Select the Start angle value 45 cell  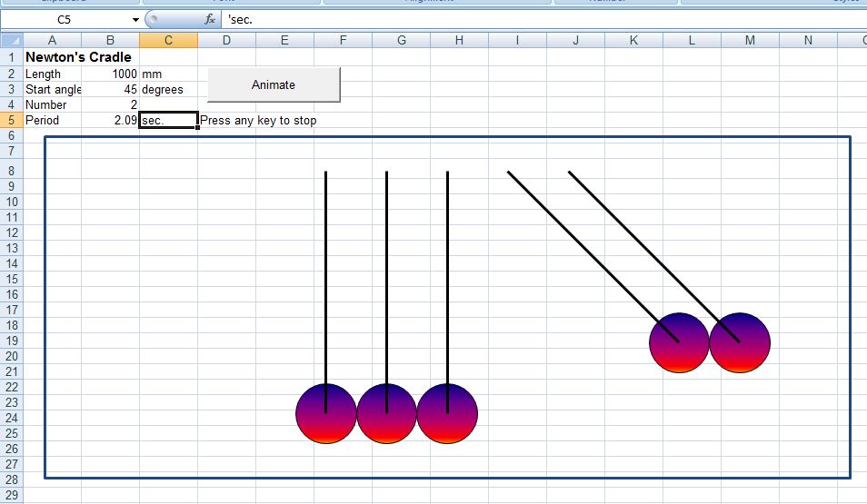110,89
